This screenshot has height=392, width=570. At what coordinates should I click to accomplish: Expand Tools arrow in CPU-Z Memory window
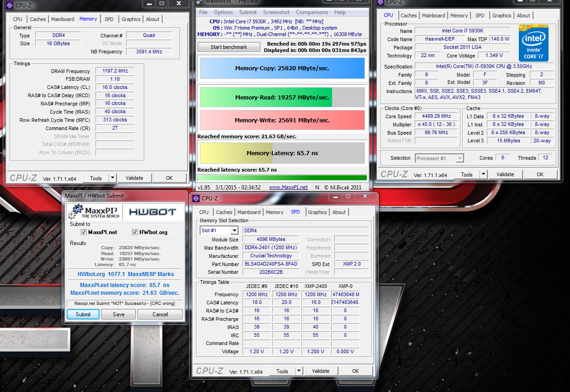point(112,178)
